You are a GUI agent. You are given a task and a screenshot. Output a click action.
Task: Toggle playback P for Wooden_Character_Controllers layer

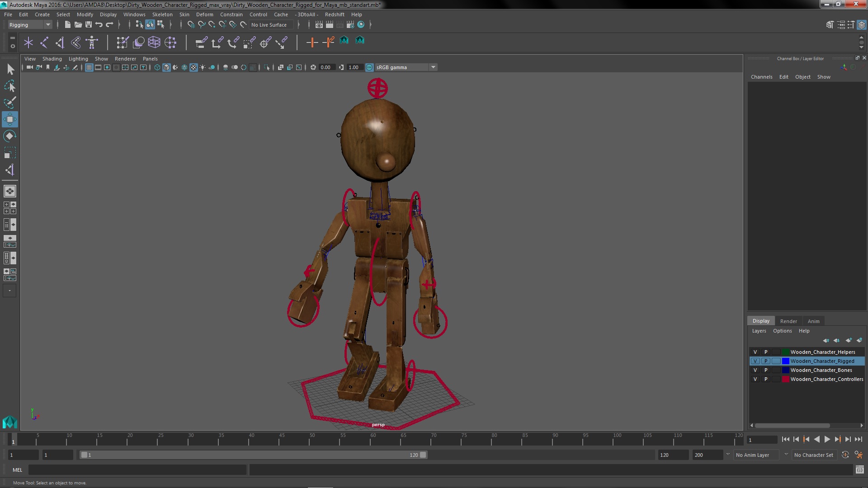766,379
